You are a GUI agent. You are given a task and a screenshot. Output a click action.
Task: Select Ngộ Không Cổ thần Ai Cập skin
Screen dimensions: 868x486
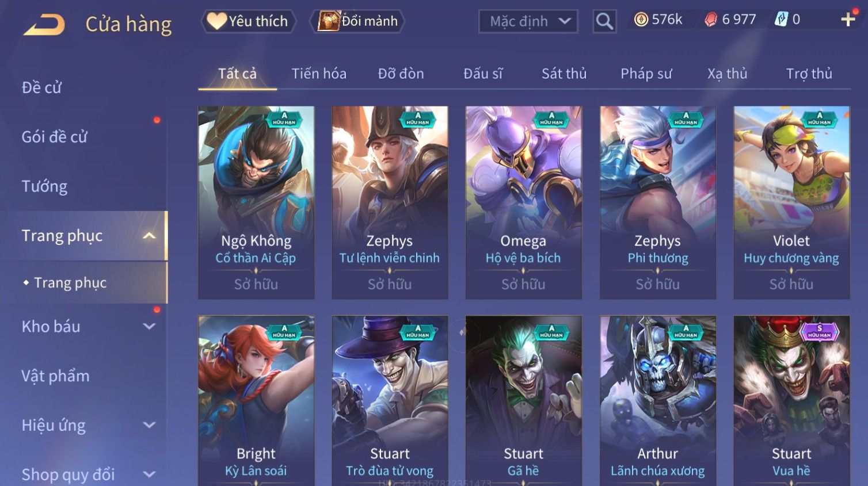(256, 202)
